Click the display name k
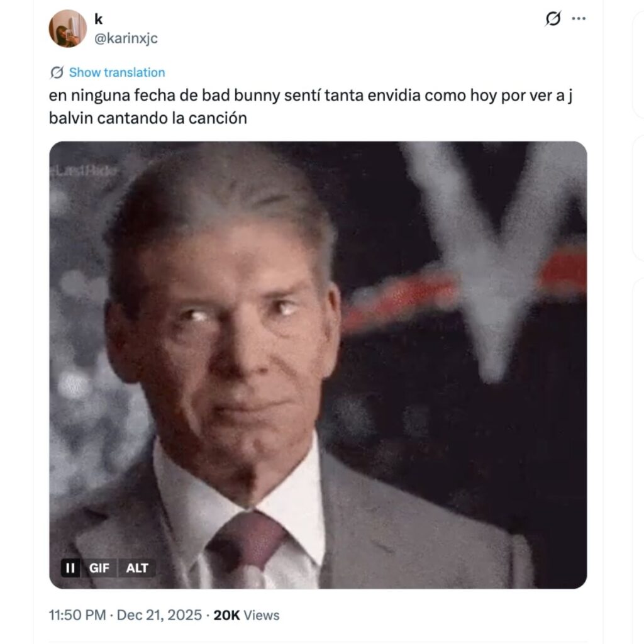The height and width of the screenshot is (644, 644). pyautogui.click(x=99, y=19)
